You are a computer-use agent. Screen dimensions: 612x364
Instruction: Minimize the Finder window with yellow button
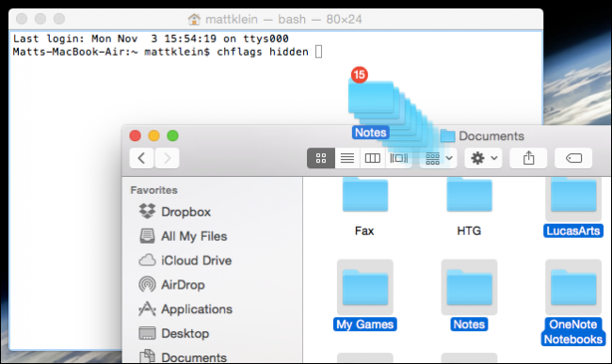click(153, 135)
